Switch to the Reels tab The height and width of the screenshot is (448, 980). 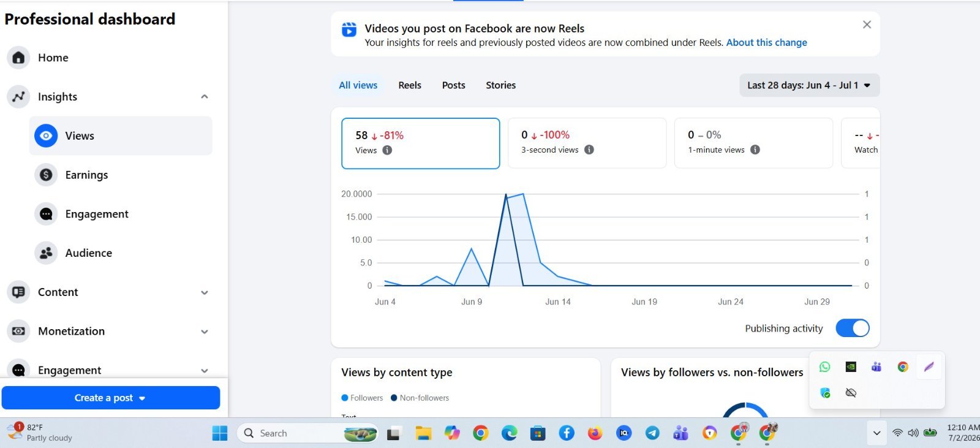410,85
